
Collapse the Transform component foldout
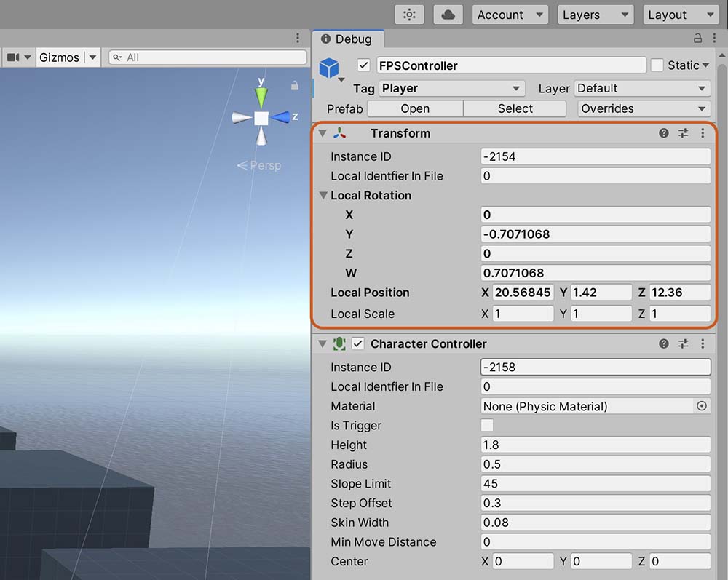pos(323,133)
